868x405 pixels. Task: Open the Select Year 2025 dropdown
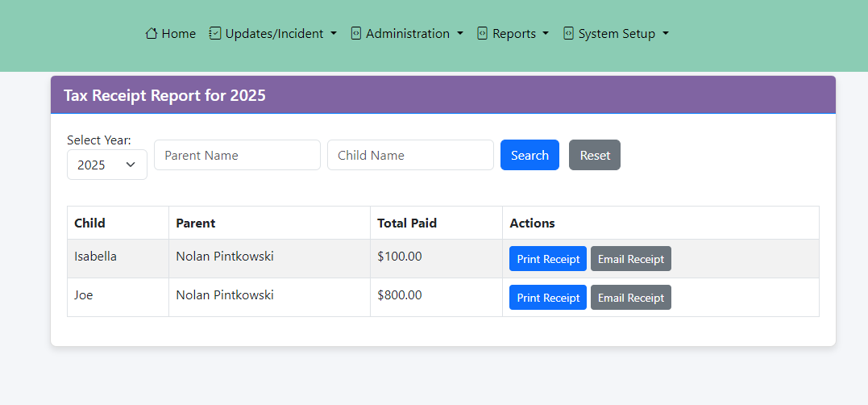107,165
